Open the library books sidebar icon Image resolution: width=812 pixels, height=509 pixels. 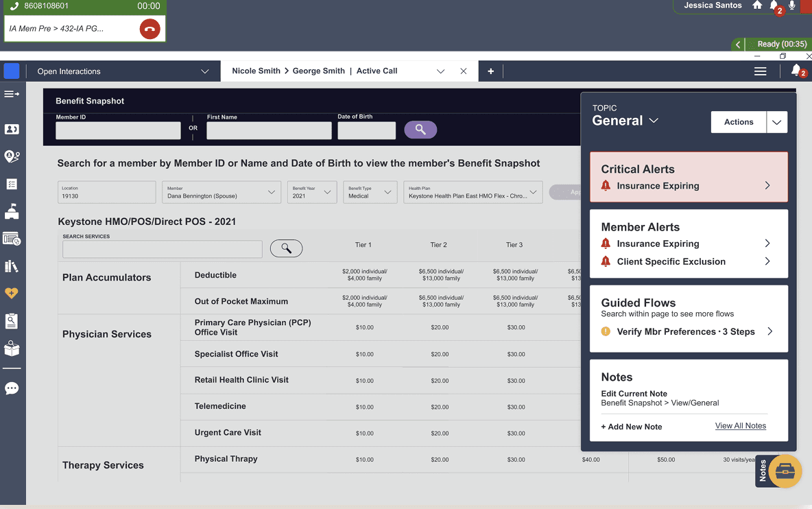point(12,266)
